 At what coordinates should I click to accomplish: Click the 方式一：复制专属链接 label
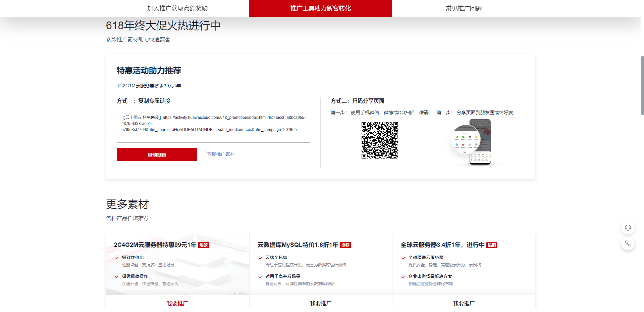pos(144,101)
